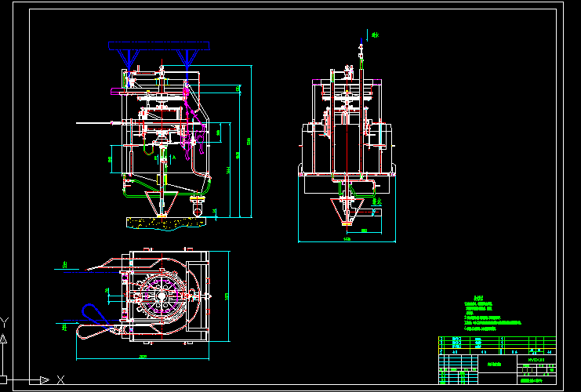
Task: Select bottom width dimension under side view
Action: (x=345, y=241)
